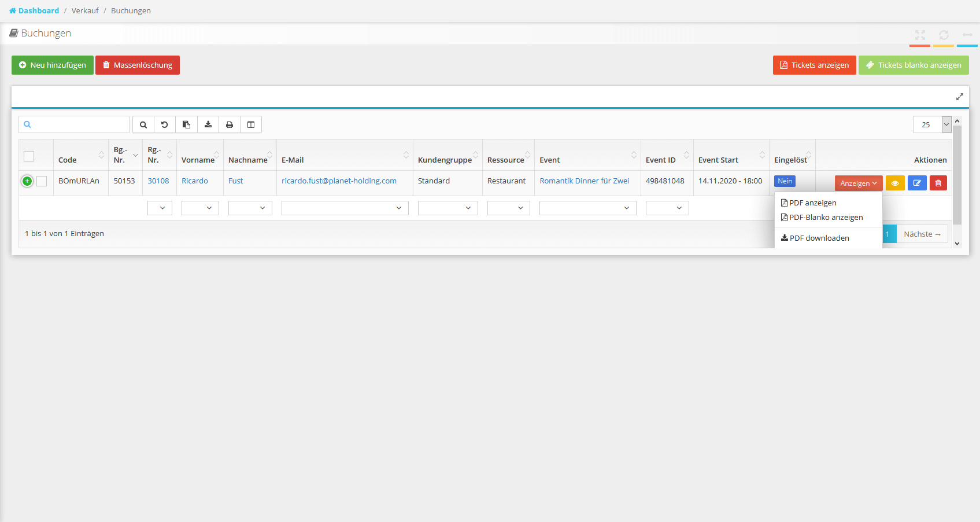Expand the panel with the resize arrows icon
This screenshot has width=980, height=522.
point(959,97)
